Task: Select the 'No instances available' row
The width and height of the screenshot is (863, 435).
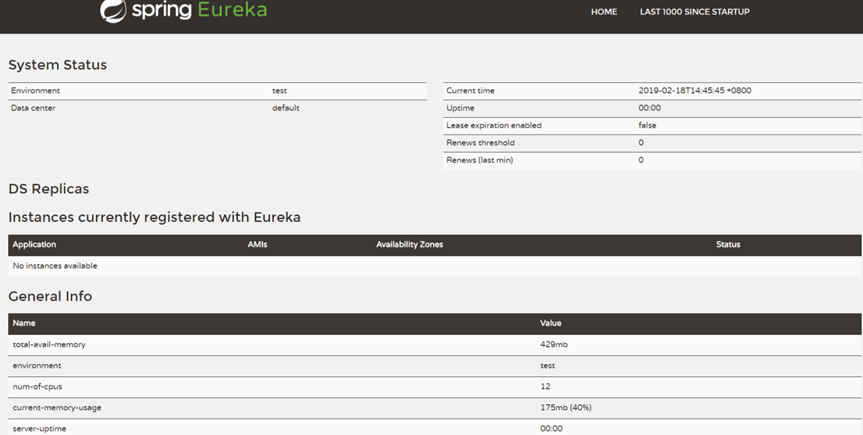Action: coord(435,266)
